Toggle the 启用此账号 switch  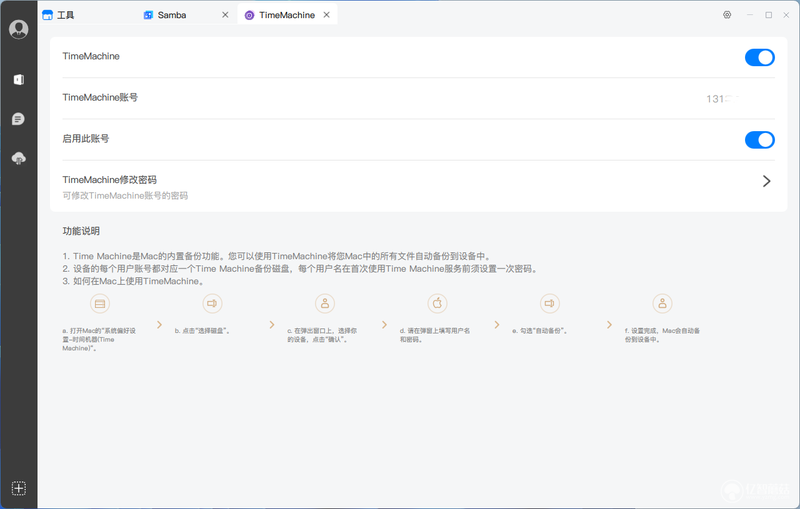pyautogui.click(x=760, y=140)
